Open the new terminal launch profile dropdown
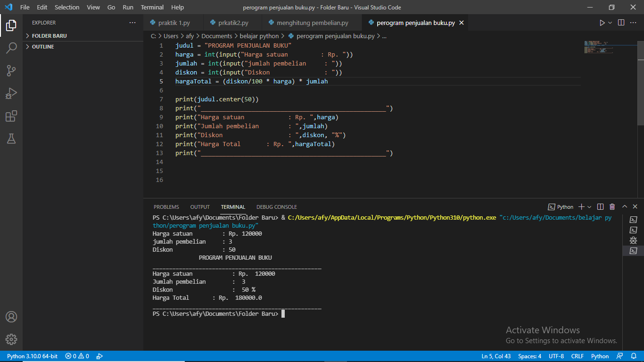The height and width of the screenshot is (362, 644). point(590,207)
